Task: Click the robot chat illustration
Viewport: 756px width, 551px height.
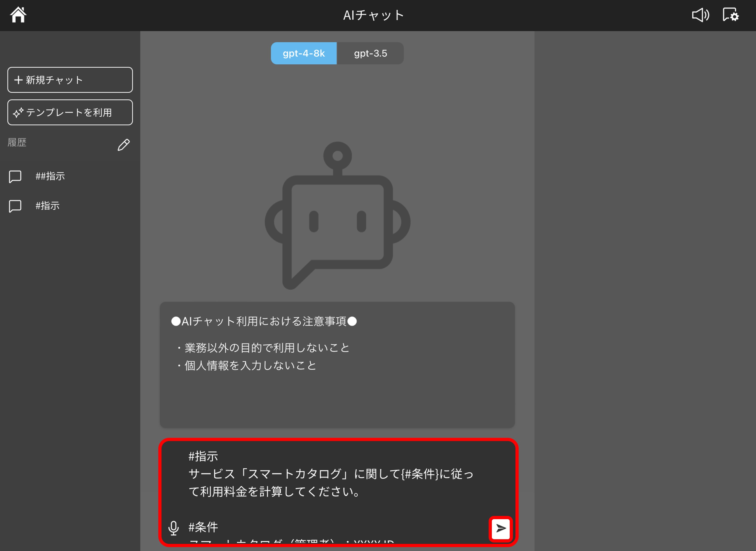Action: click(x=337, y=216)
